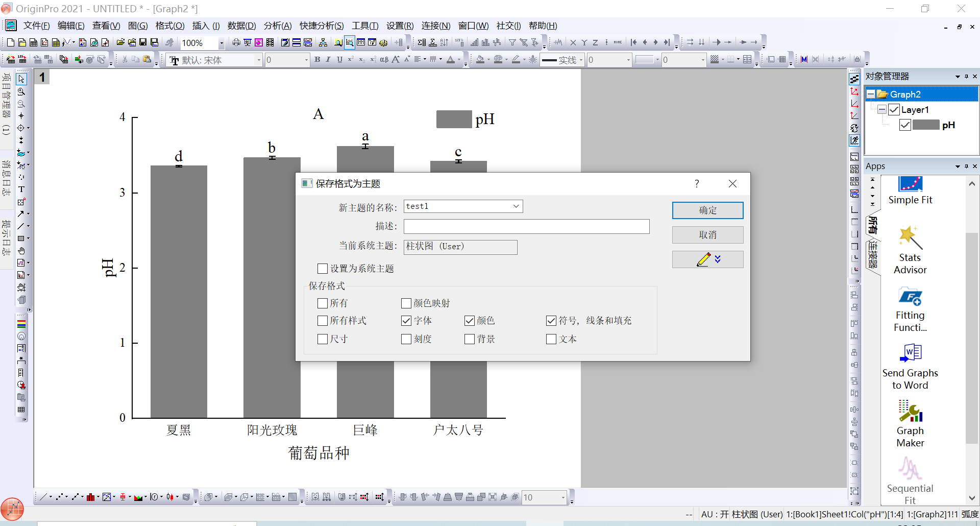The width and height of the screenshot is (980, 526).
Task: Click the 确定 button
Action: pos(707,210)
